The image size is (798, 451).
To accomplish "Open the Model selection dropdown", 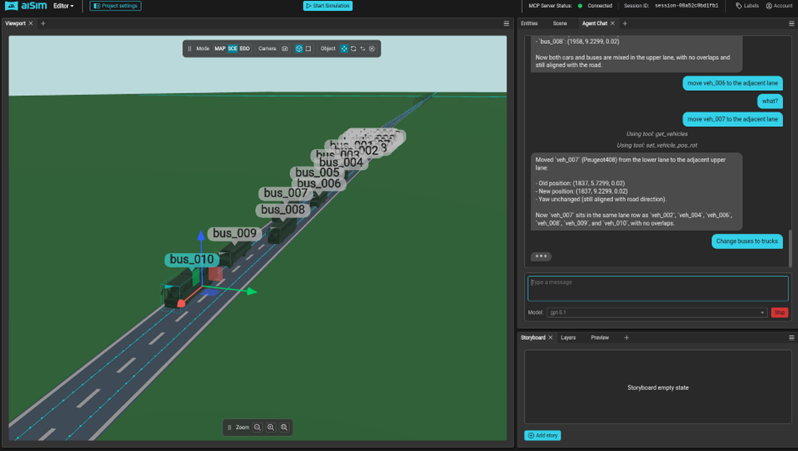I will [x=657, y=313].
